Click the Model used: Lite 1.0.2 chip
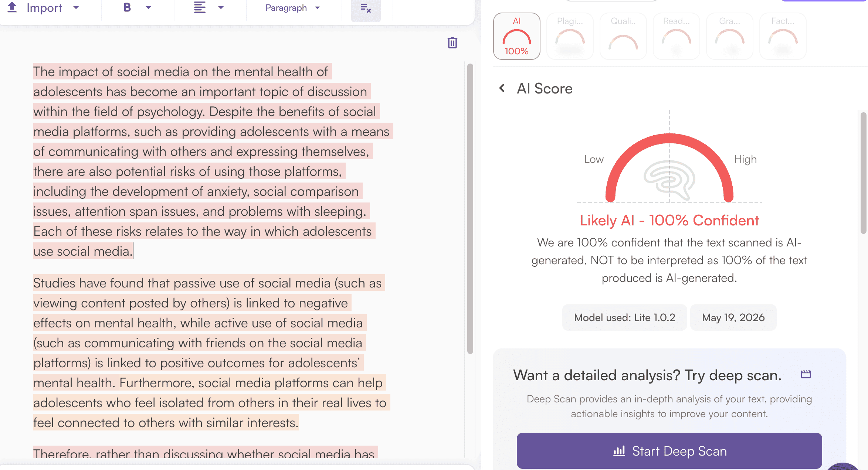 coord(624,317)
